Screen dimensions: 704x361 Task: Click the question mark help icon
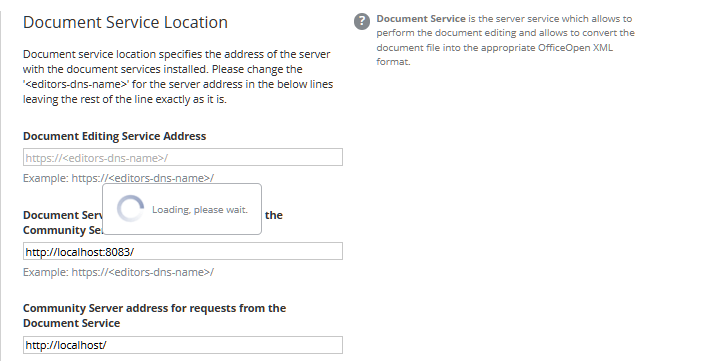pos(362,22)
